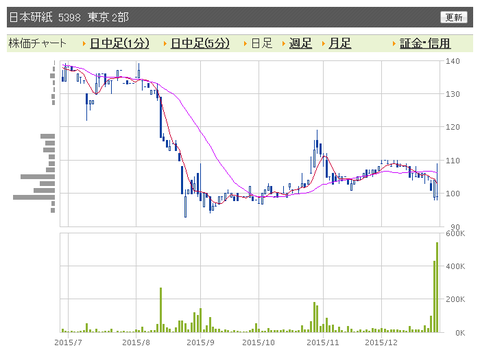Open the 証金・信用 margin page
Viewport: 480px width, 361px height.
[x=425, y=43]
